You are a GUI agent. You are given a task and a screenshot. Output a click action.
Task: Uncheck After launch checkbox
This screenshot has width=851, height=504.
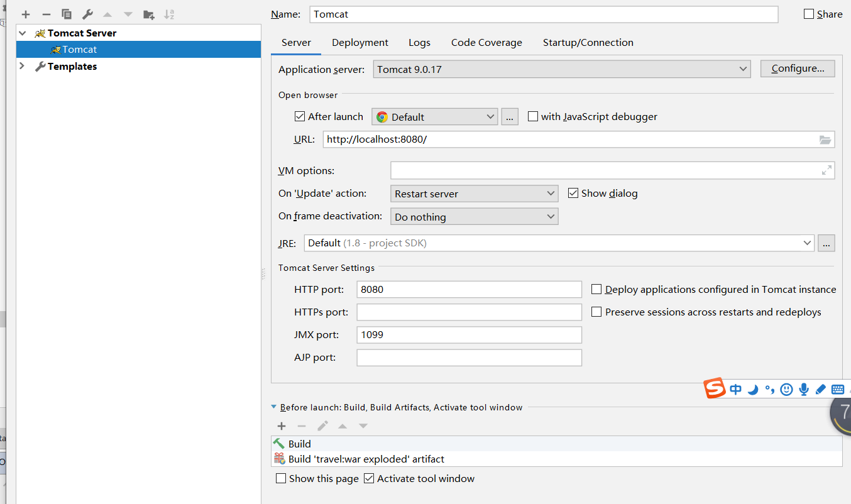pyautogui.click(x=300, y=116)
